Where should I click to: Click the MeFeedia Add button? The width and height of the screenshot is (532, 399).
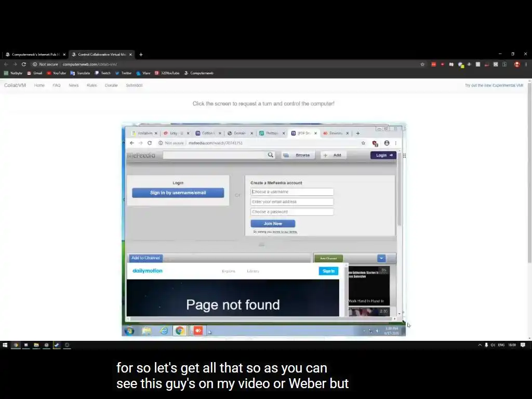click(333, 155)
